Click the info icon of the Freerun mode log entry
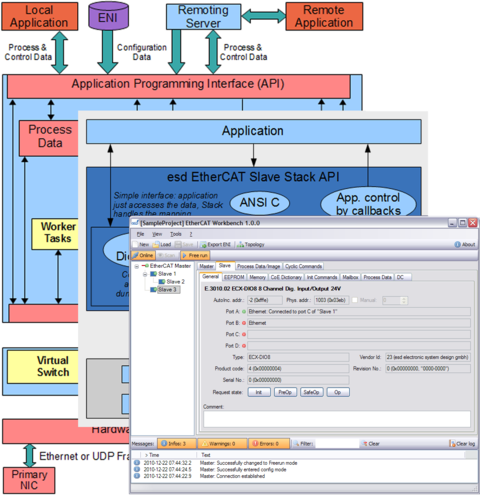This screenshot has width=480, height=495. pyautogui.click(x=137, y=463)
